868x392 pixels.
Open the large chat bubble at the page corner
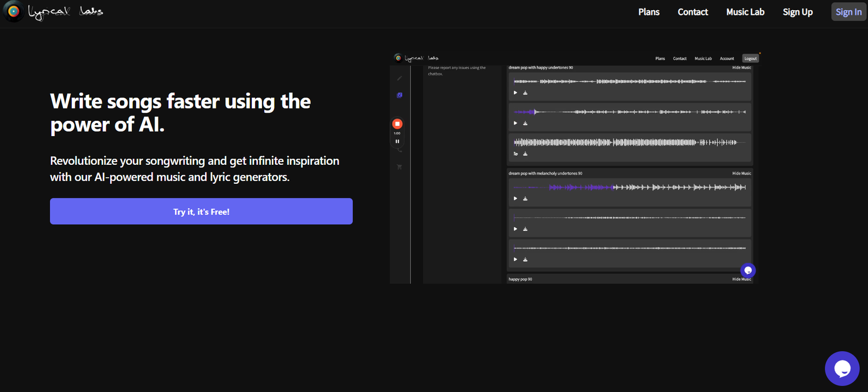[842, 369]
